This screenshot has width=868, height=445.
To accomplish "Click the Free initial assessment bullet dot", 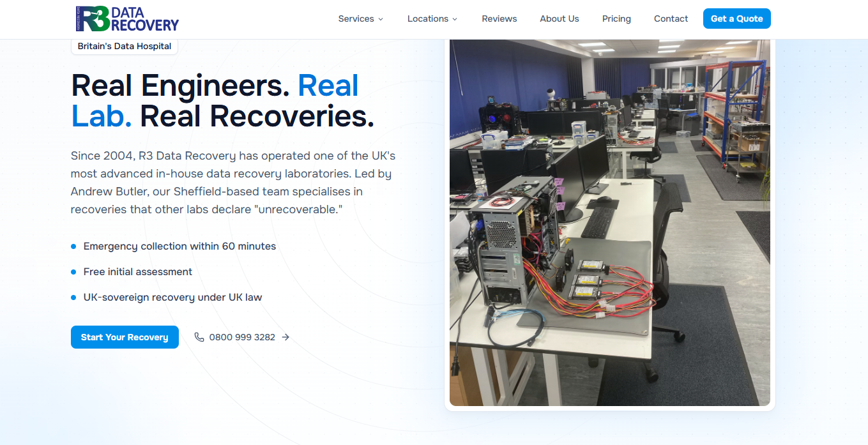I will coord(73,272).
